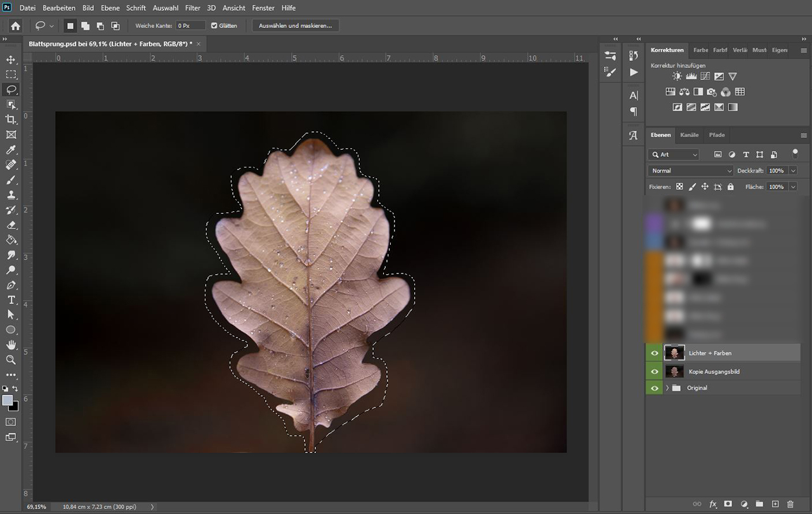Viewport: 812px width, 514px height.
Task: Hide the Lichter + Farben layer
Action: click(655, 353)
